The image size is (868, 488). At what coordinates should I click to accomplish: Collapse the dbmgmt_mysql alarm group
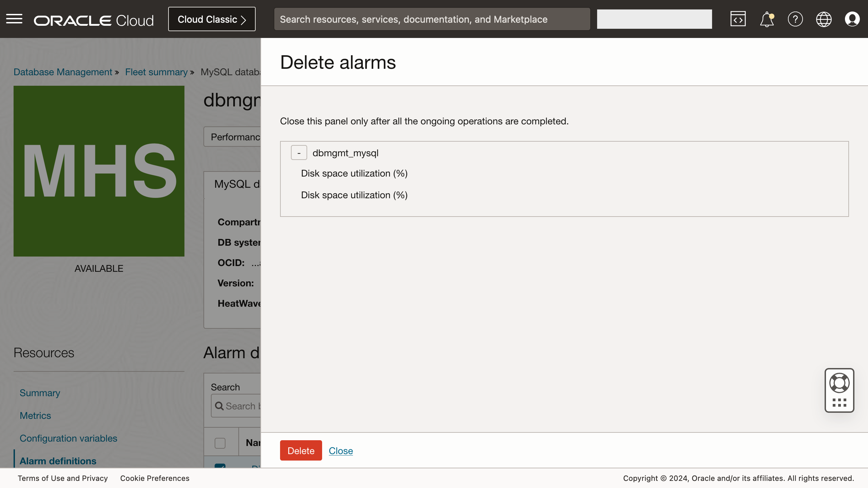298,152
